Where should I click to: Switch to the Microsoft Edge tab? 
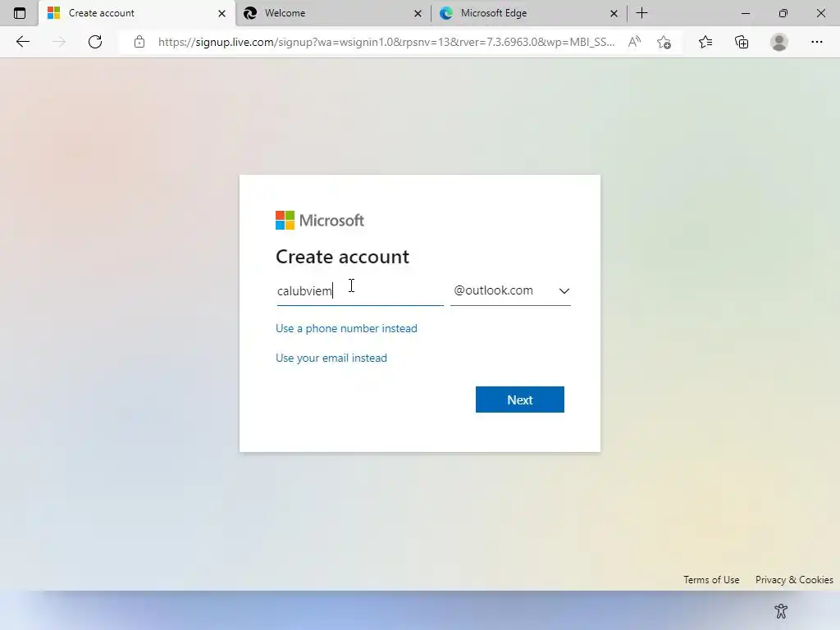(529, 13)
